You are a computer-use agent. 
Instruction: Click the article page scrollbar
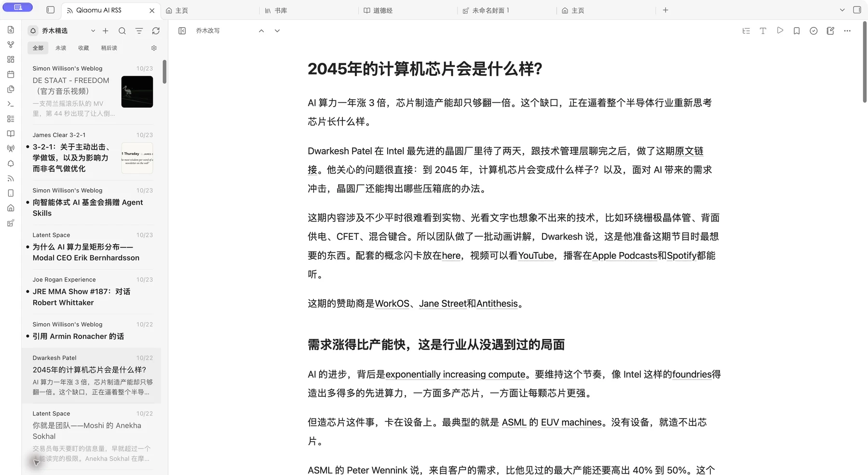click(865, 63)
